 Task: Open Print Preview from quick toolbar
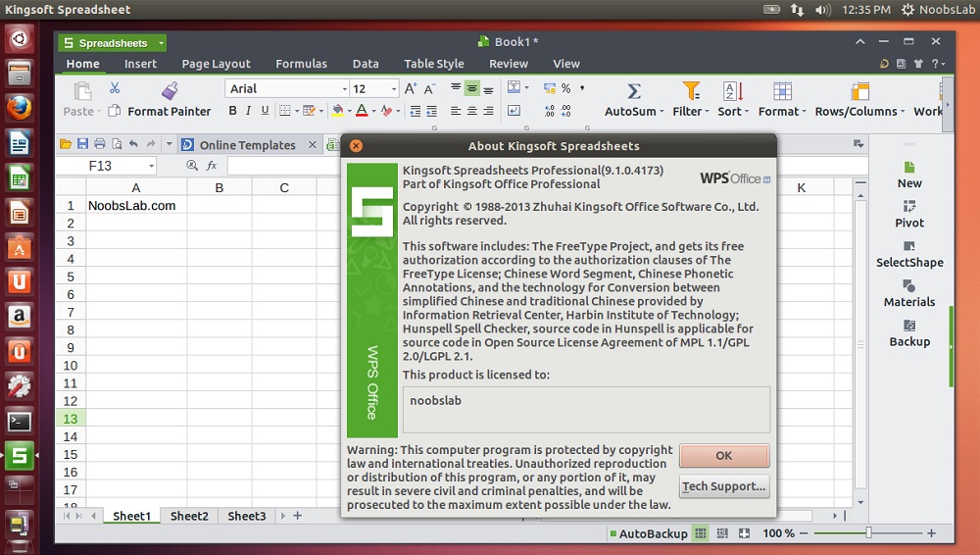click(x=117, y=144)
